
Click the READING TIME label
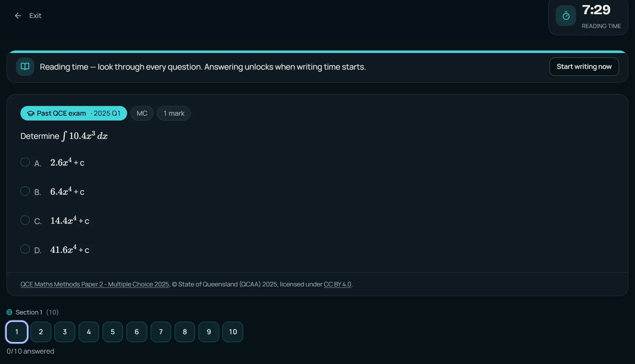(x=601, y=26)
